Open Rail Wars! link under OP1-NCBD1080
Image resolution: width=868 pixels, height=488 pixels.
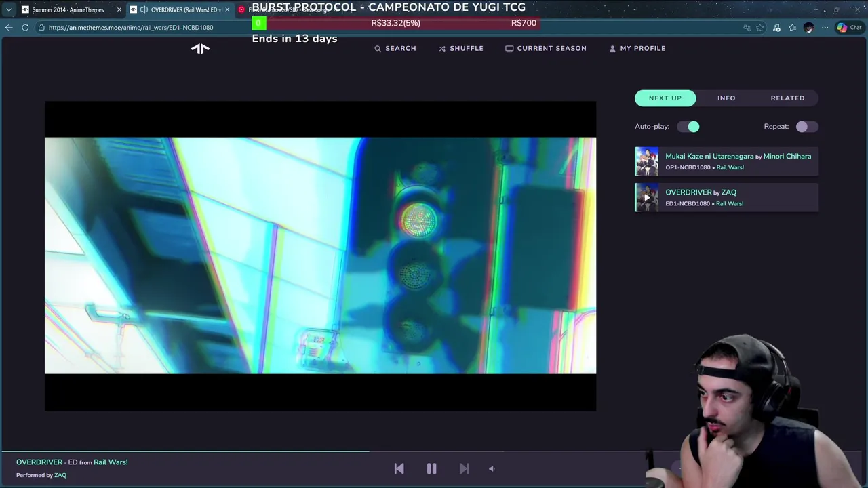click(730, 167)
